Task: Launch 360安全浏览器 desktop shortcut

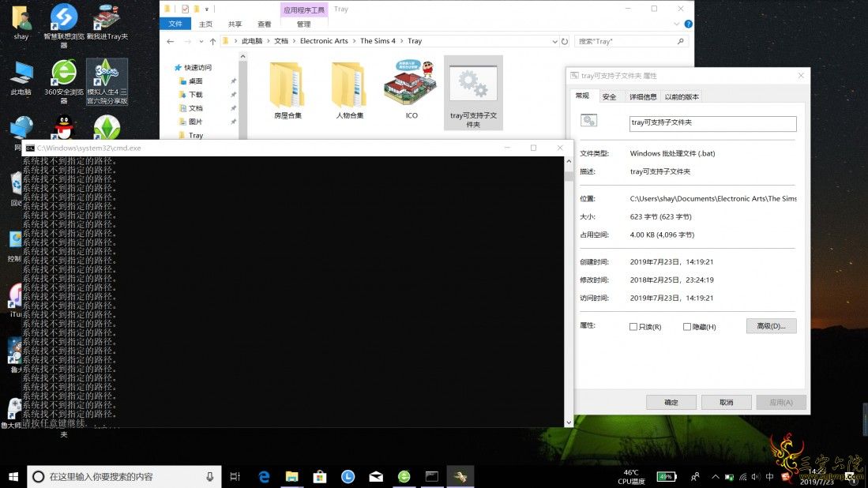Action: click(64, 81)
